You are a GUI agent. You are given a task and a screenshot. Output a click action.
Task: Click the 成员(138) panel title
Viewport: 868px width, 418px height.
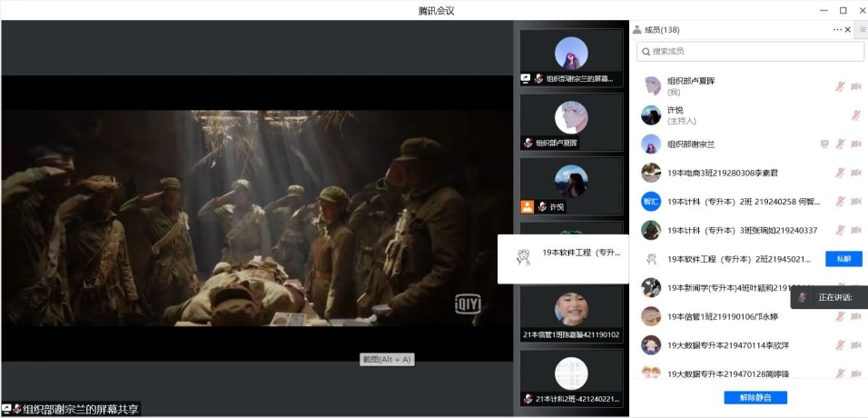[x=662, y=30]
